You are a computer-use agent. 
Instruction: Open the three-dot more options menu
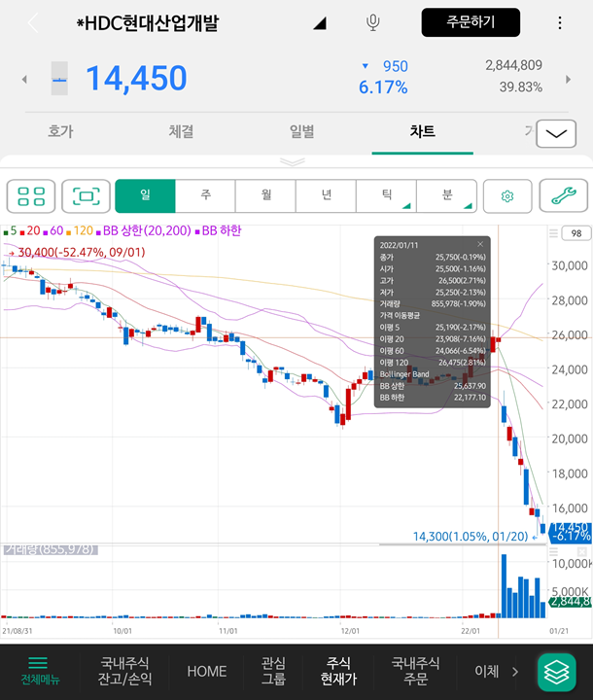pos(560,22)
